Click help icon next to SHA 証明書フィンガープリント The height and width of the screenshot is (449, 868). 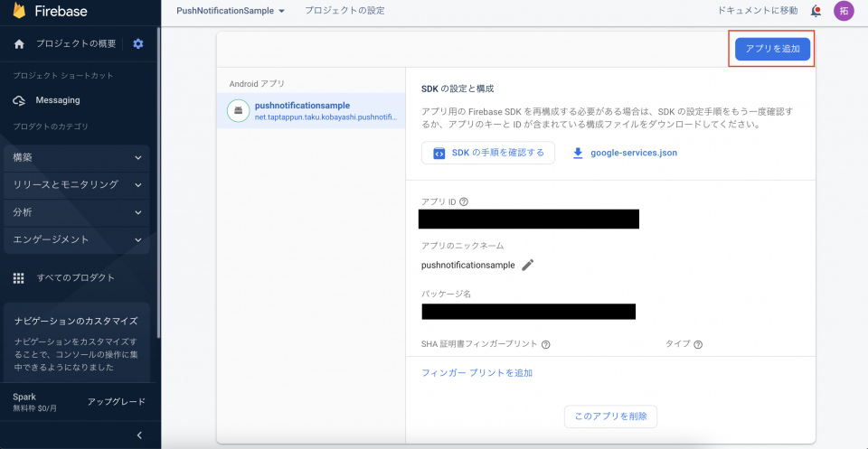coord(545,344)
